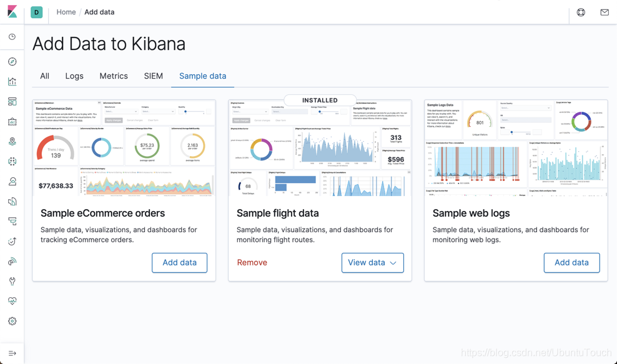Image resolution: width=617 pixels, height=364 pixels.
Task: Open APM icon in sidebar
Action: click(12, 221)
